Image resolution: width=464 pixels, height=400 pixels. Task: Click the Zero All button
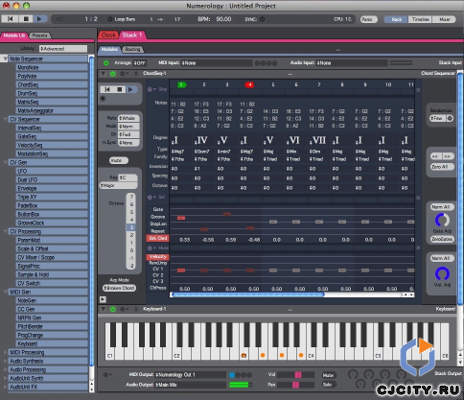point(442,166)
